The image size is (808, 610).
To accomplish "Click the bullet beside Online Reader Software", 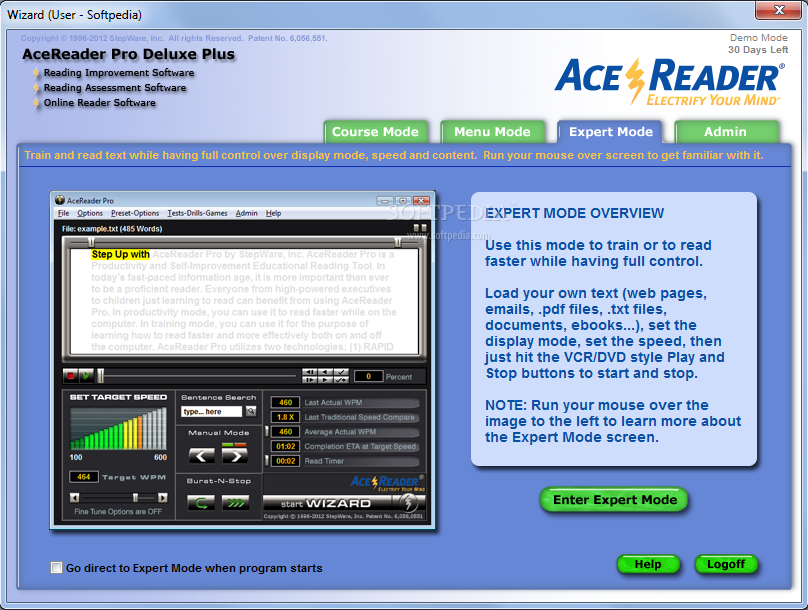I will 36,103.
